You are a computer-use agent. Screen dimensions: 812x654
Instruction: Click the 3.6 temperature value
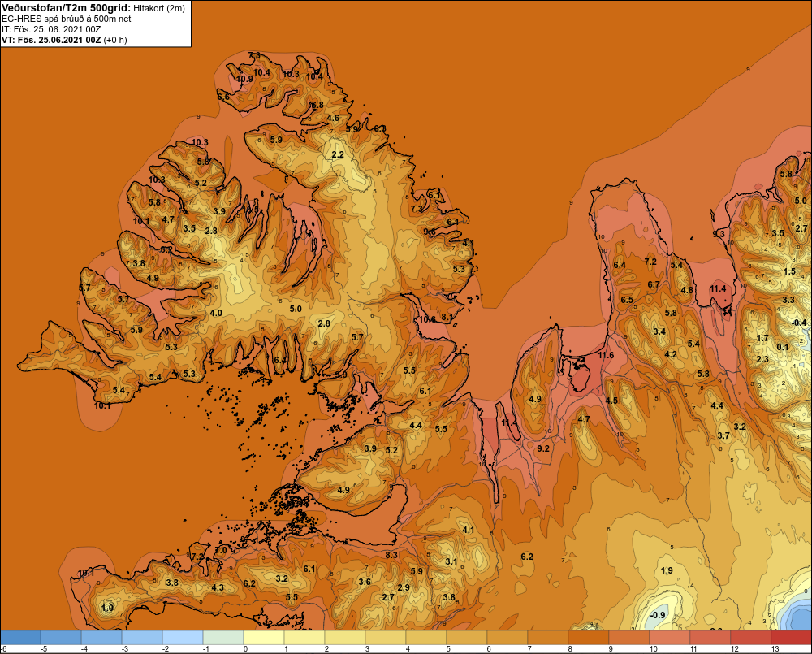[x=365, y=582]
